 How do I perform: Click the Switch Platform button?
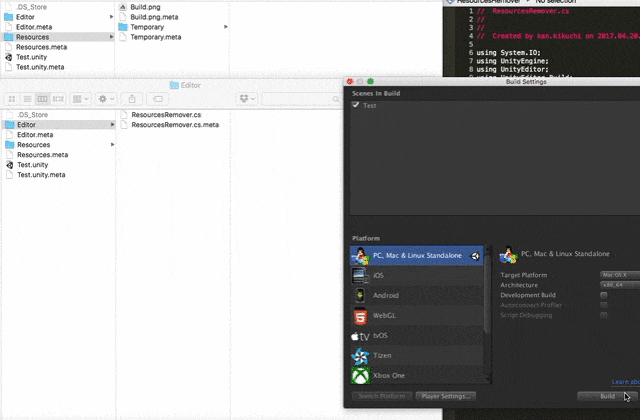click(x=382, y=396)
